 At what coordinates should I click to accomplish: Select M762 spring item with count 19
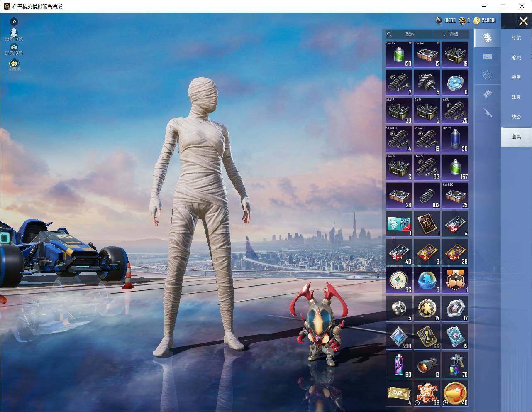click(427, 139)
